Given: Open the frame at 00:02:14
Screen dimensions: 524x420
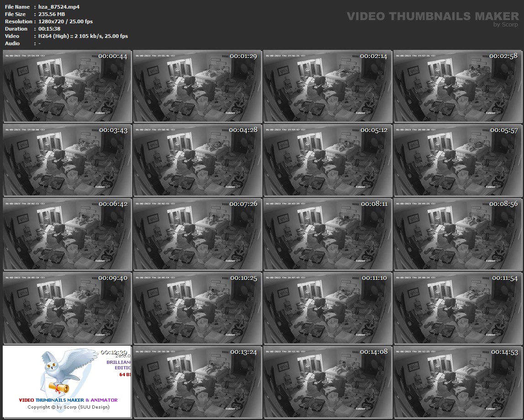Looking at the screenshot, I should pos(328,86).
